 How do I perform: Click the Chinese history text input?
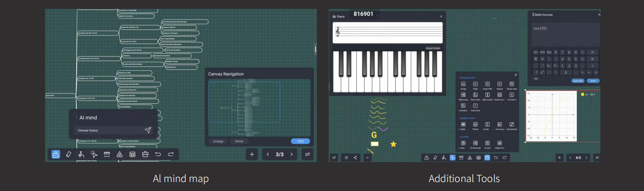point(108,130)
